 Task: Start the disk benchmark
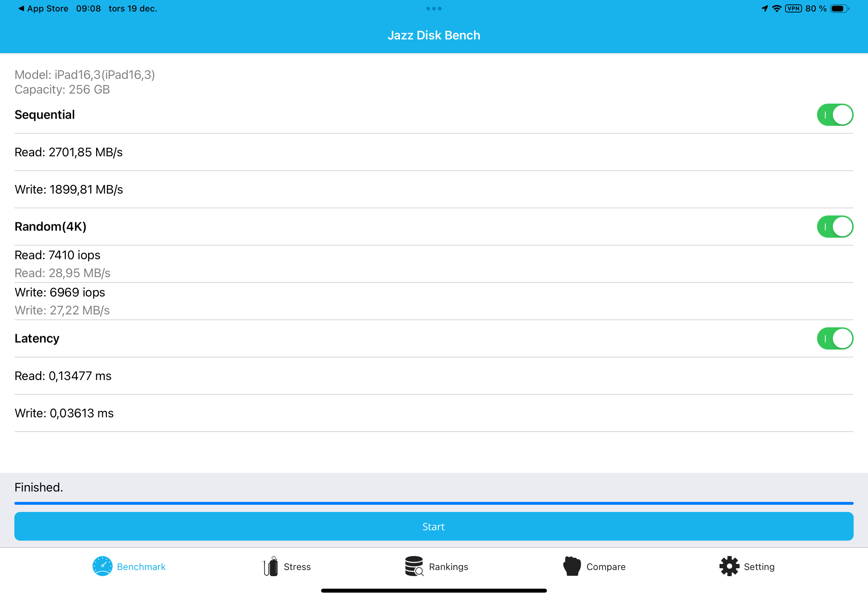coord(434,526)
